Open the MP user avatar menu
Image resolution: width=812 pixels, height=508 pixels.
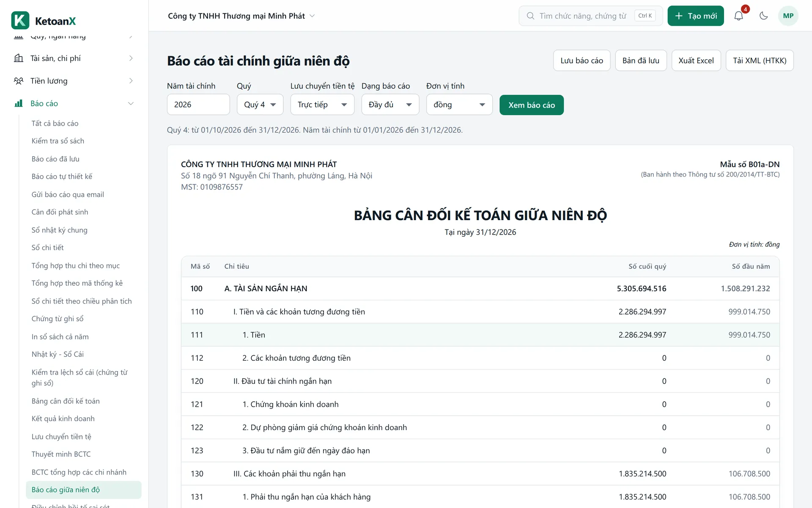(788, 16)
